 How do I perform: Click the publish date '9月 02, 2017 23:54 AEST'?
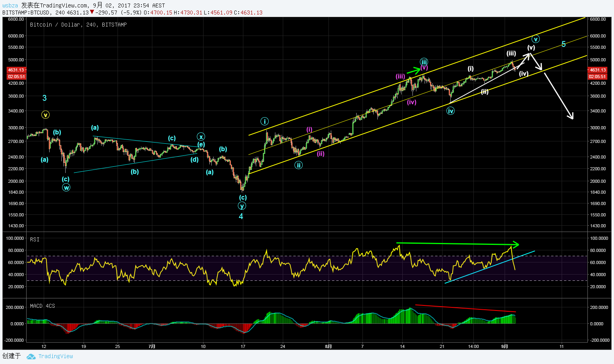[x=129, y=5]
